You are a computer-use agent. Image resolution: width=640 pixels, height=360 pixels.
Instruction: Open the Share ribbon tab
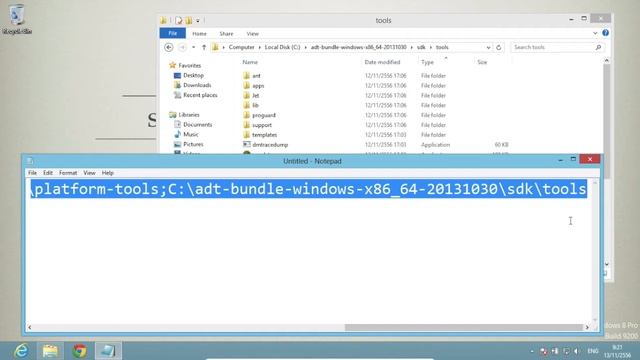(x=226, y=33)
